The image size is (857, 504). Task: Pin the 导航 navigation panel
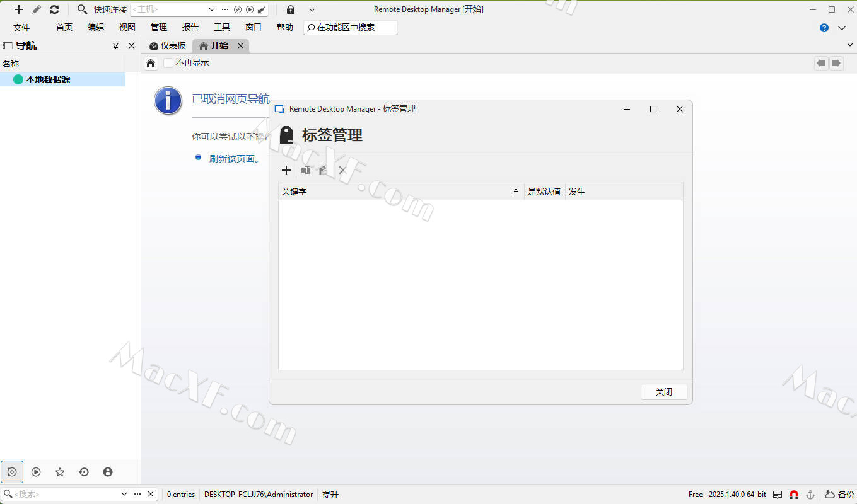tap(115, 45)
